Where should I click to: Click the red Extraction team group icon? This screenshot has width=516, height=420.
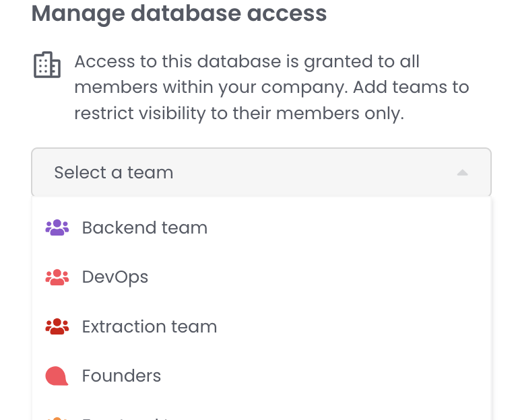point(57,326)
